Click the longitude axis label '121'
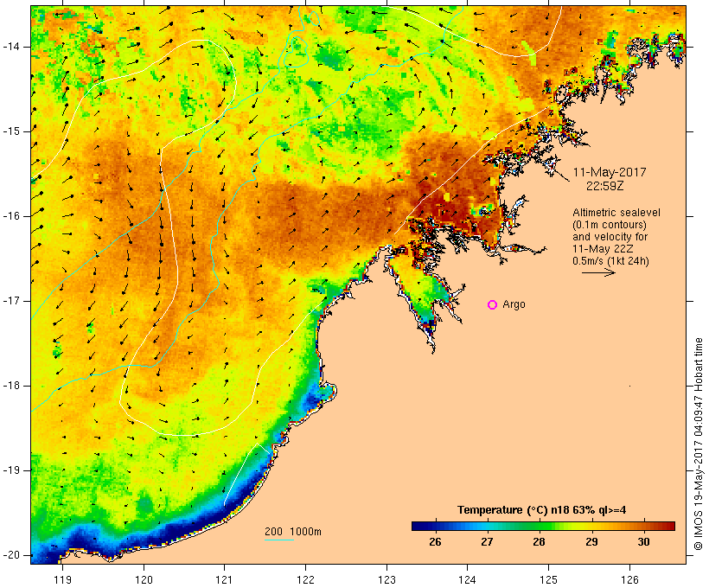The image size is (709, 588). coord(224,580)
